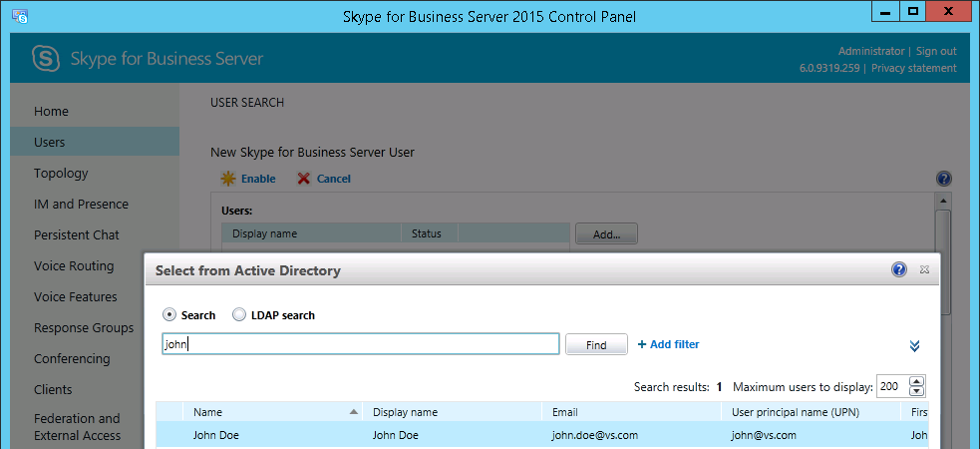Go to Topology in sidebar
This screenshot has height=449, width=980.
tap(61, 174)
